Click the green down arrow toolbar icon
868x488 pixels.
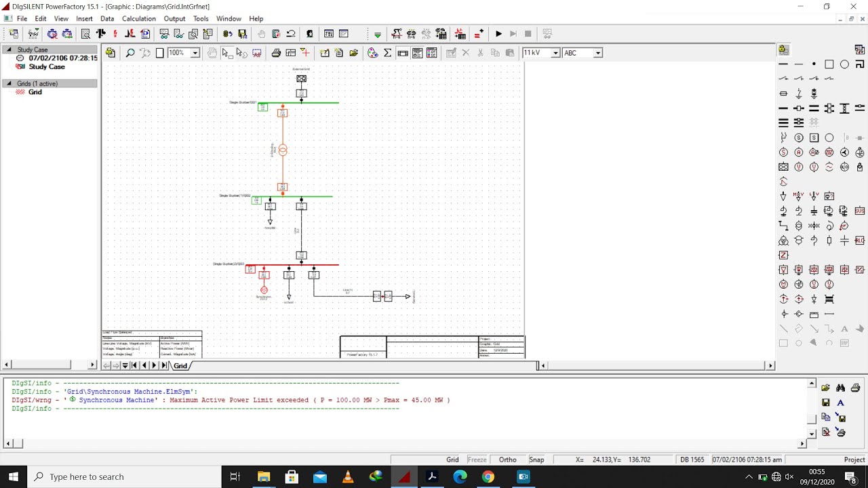[x=378, y=34]
